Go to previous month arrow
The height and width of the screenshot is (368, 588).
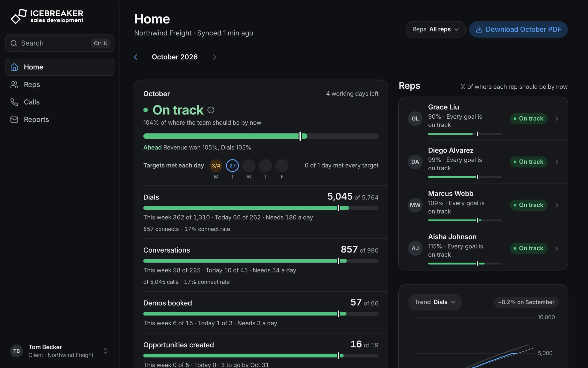tap(136, 57)
